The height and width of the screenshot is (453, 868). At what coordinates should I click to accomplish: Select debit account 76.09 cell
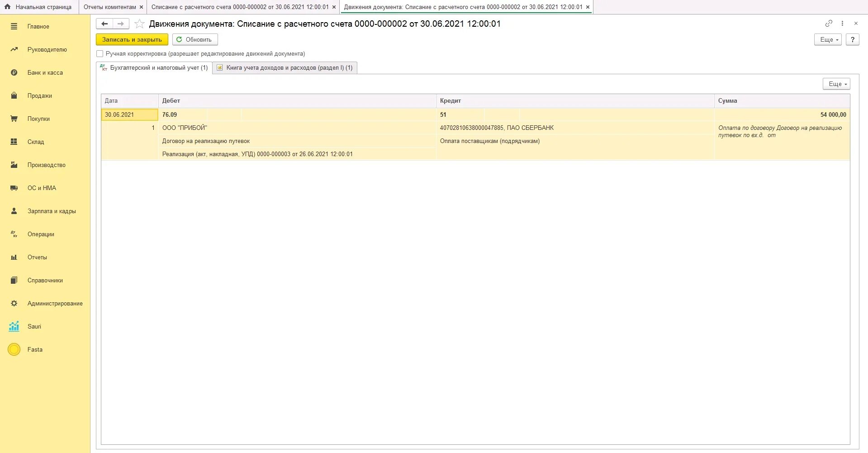tap(183, 115)
